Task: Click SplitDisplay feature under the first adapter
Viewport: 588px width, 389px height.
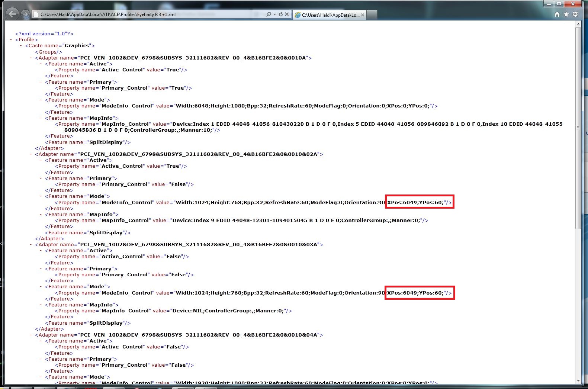Action: pyautogui.click(x=88, y=142)
